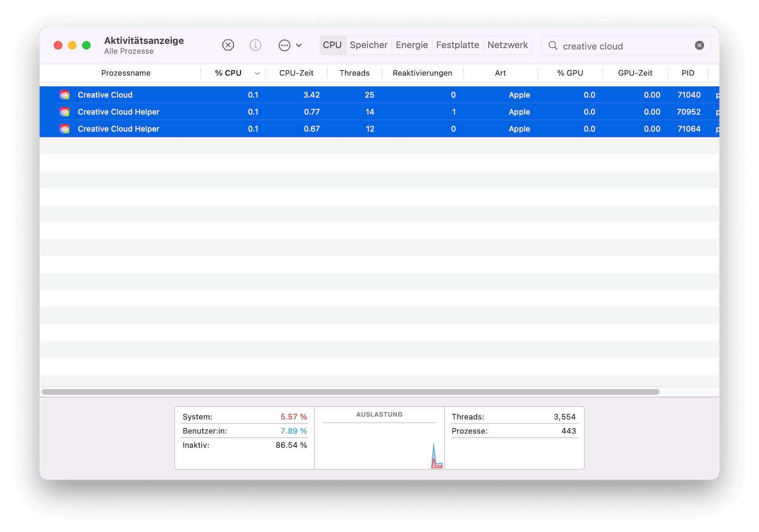The width and height of the screenshot is (759, 532).
Task: Toggle the sort arrow in % CPU column
Action: (x=257, y=73)
